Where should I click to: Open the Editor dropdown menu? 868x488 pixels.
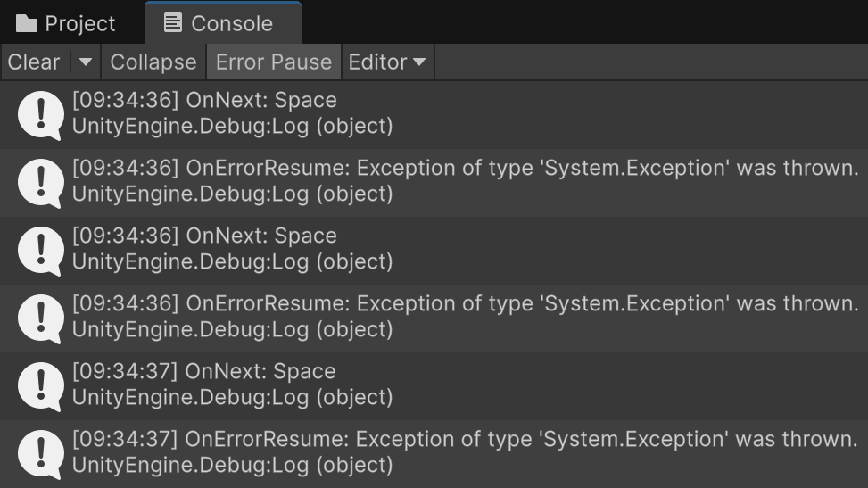[386, 62]
